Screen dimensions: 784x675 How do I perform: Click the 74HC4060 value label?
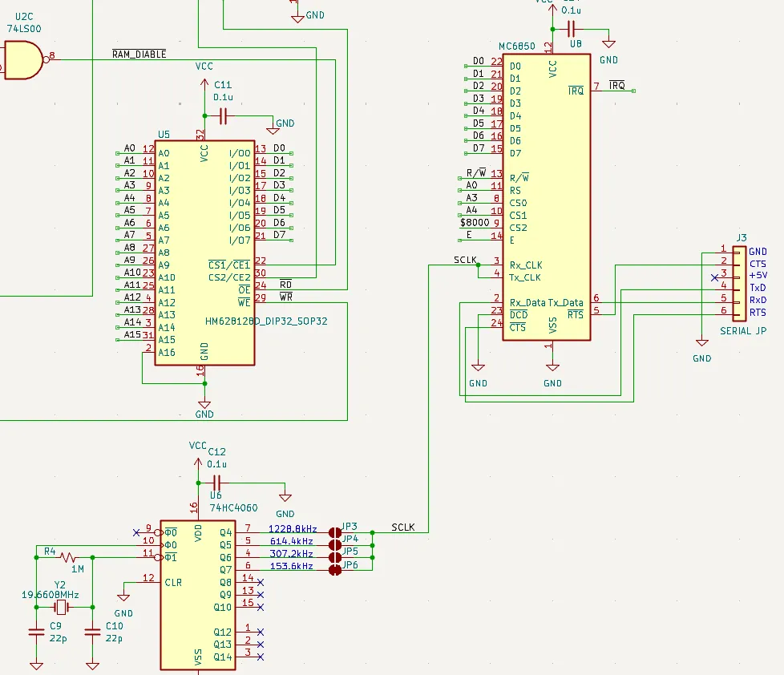(x=233, y=508)
